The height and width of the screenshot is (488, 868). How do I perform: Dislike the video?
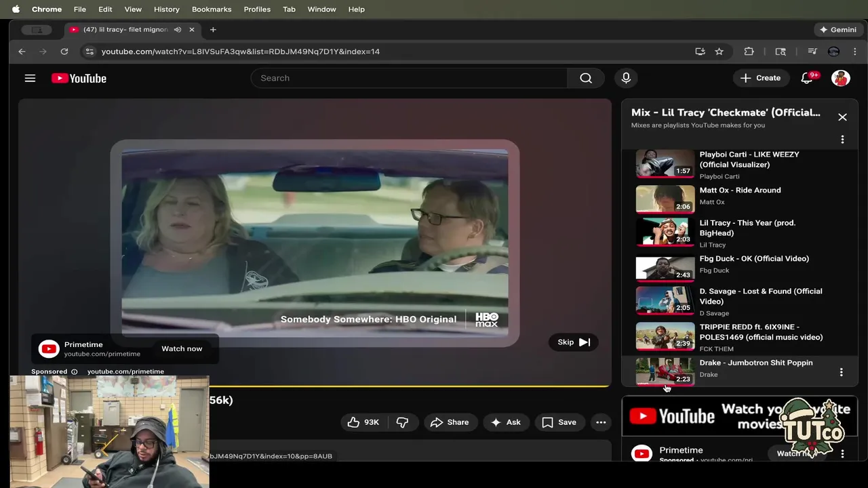(x=402, y=422)
